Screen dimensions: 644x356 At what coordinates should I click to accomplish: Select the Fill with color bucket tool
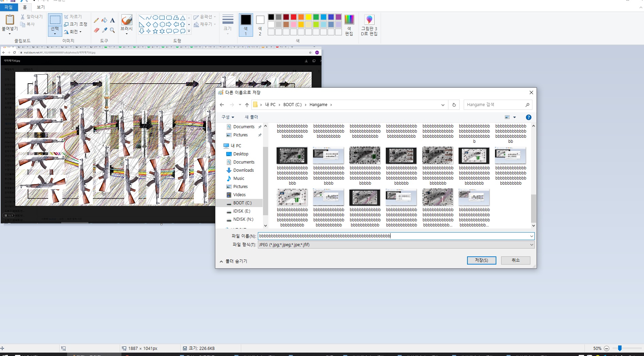pos(104,20)
